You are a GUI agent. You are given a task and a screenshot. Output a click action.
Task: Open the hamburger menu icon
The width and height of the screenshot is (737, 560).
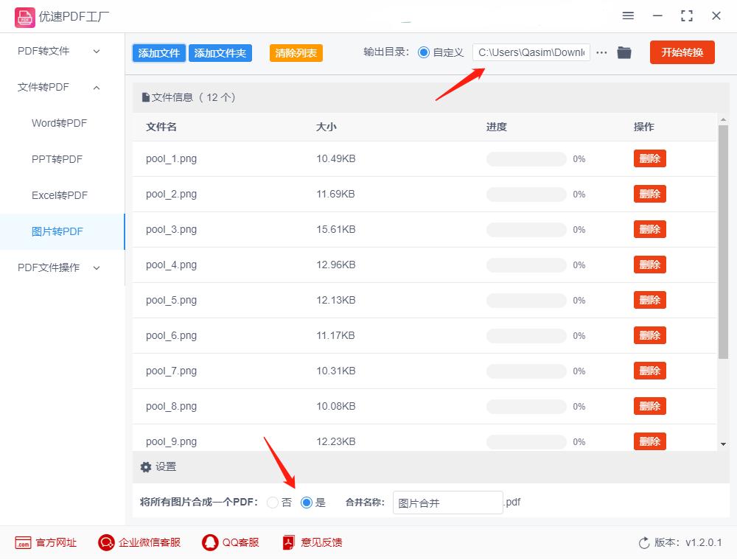[628, 15]
